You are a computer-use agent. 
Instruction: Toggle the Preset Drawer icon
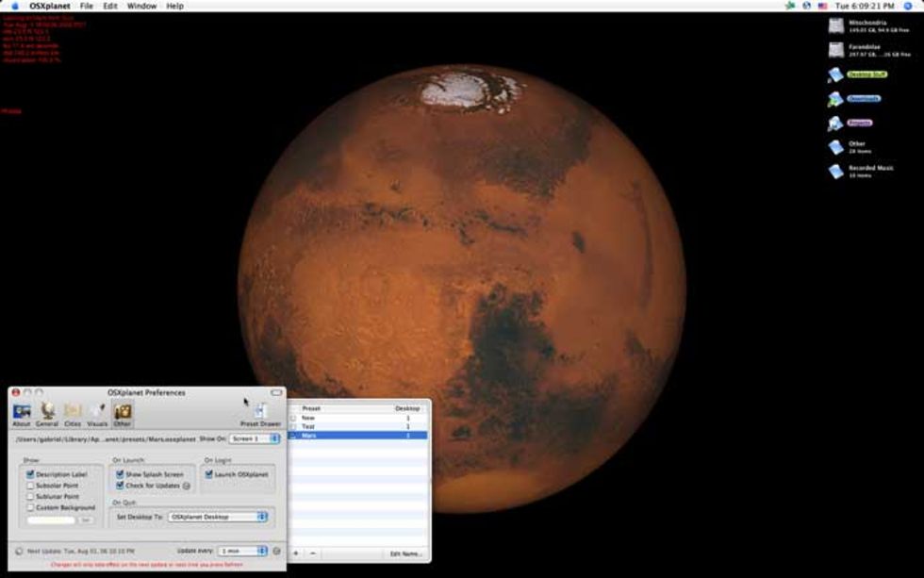point(260,412)
